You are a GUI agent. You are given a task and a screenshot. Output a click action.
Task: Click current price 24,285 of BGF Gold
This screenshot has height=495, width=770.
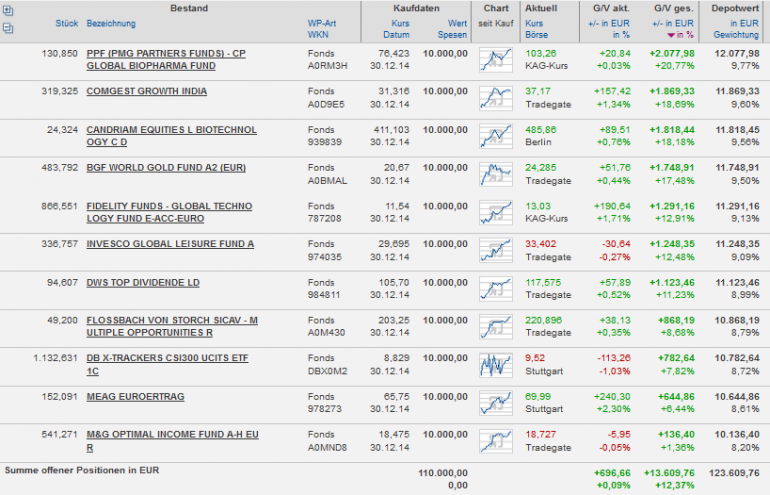(541, 167)
